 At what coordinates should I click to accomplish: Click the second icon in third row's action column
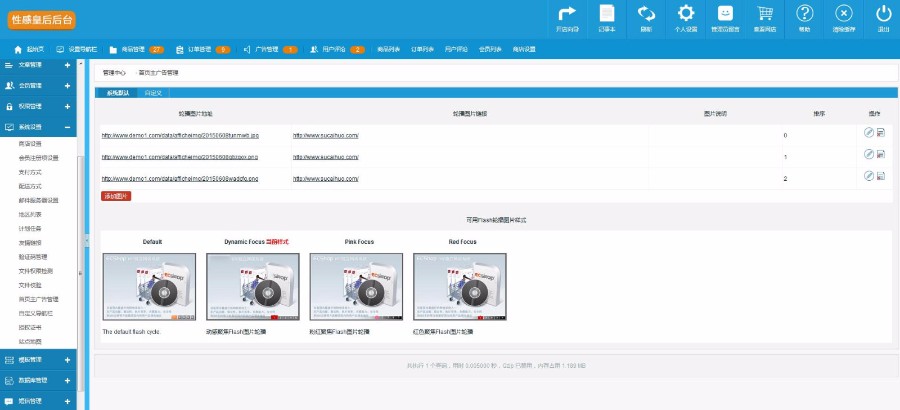click(x=880, y=177)
